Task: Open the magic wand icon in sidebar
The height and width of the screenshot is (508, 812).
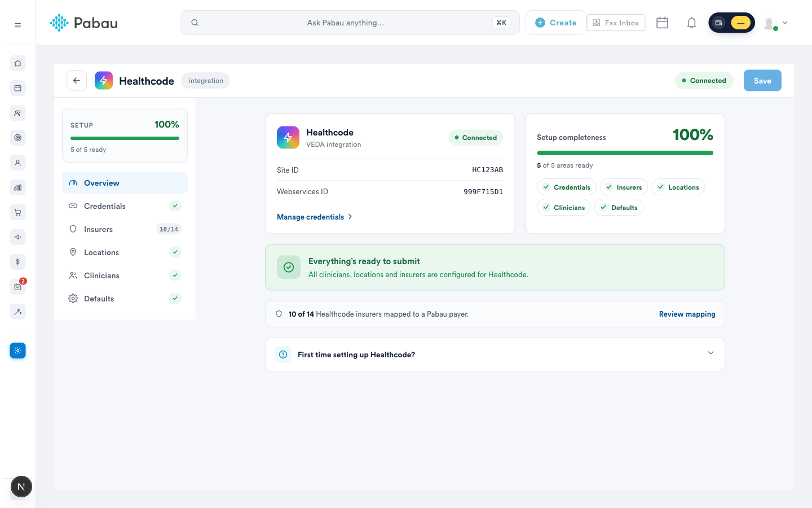Action: 17,312
